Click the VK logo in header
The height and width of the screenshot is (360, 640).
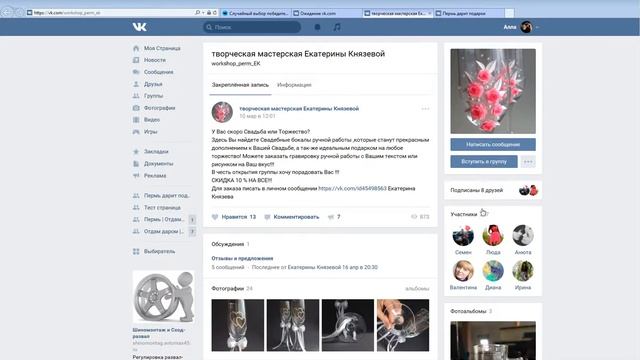pyautogui.click(x=140, y=27)
